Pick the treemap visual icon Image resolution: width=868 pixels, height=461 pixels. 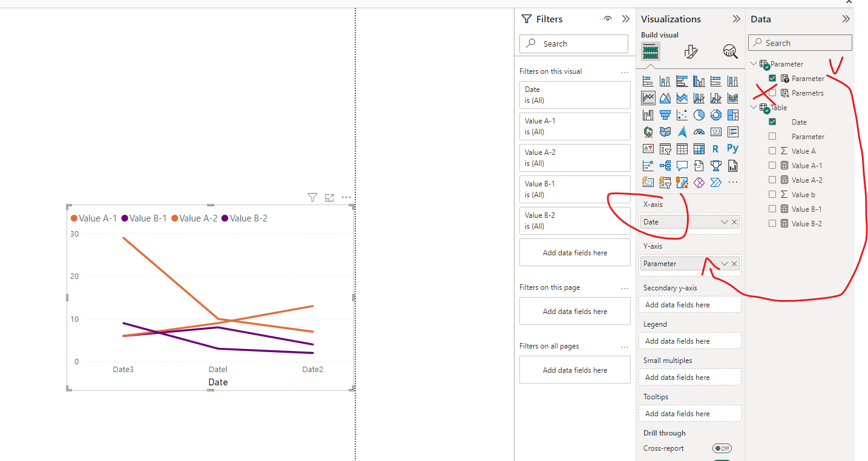coord(733,114)
